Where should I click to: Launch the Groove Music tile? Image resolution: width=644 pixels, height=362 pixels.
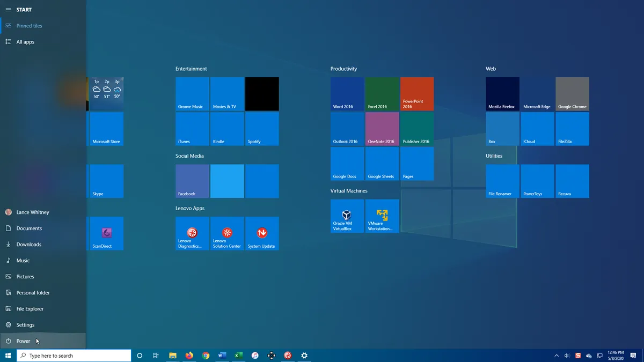click(192, 94)
